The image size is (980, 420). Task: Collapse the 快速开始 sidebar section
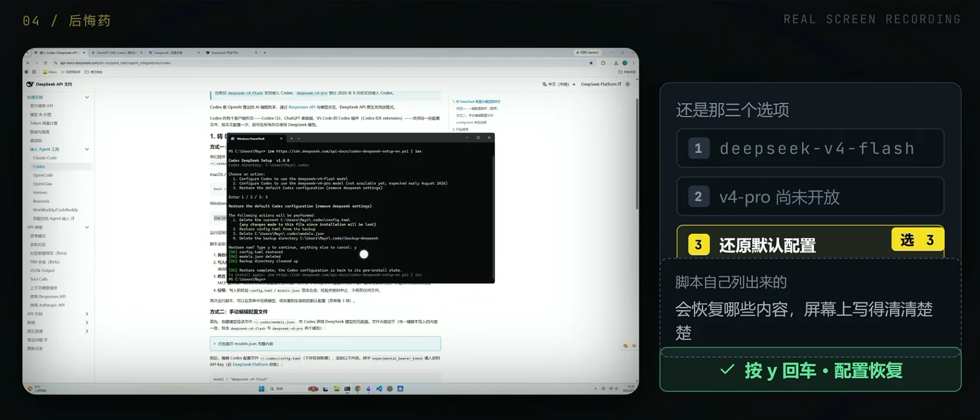click(87, 98)
